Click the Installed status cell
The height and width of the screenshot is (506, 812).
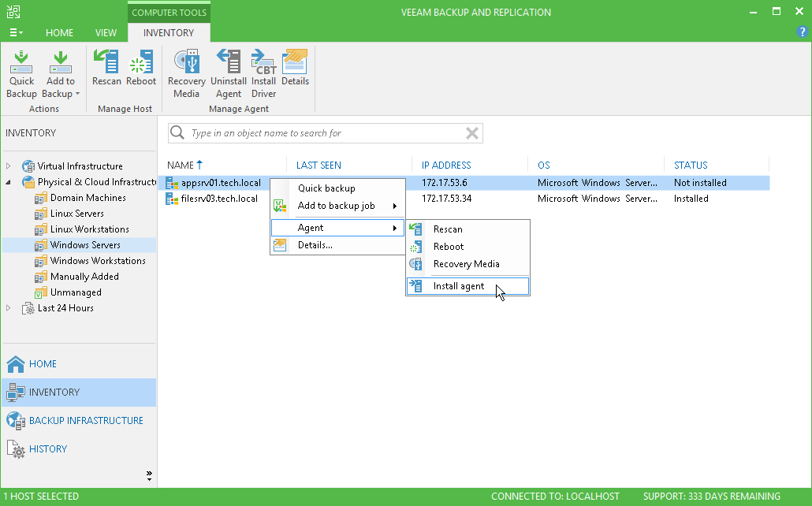pyautogui.click(x=691, y=199)
